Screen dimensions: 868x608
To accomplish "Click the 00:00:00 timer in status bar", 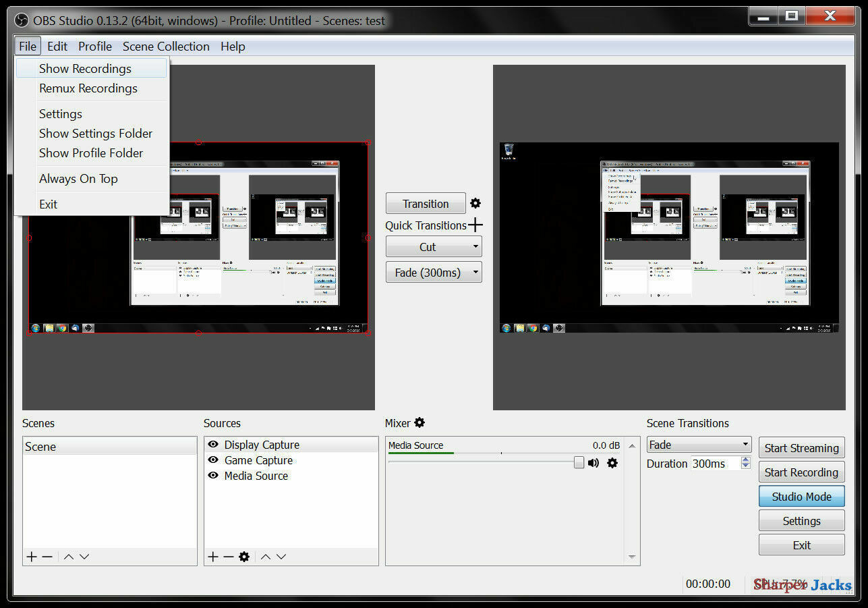I will [708, 584].
